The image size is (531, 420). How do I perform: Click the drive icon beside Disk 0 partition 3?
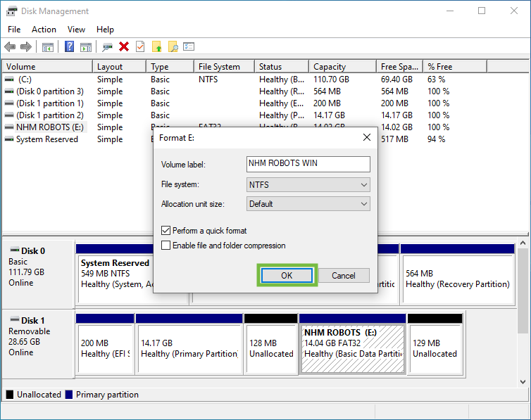(9, 91)
